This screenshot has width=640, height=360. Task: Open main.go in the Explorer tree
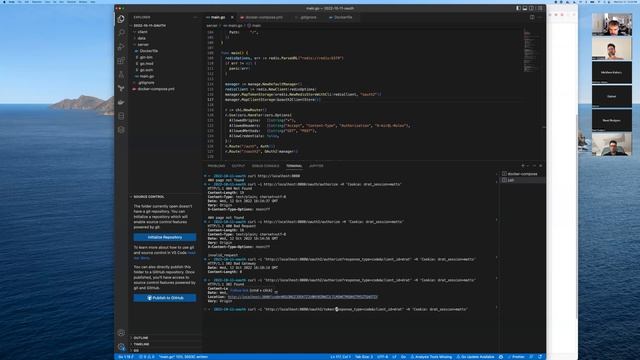[165, 76]
